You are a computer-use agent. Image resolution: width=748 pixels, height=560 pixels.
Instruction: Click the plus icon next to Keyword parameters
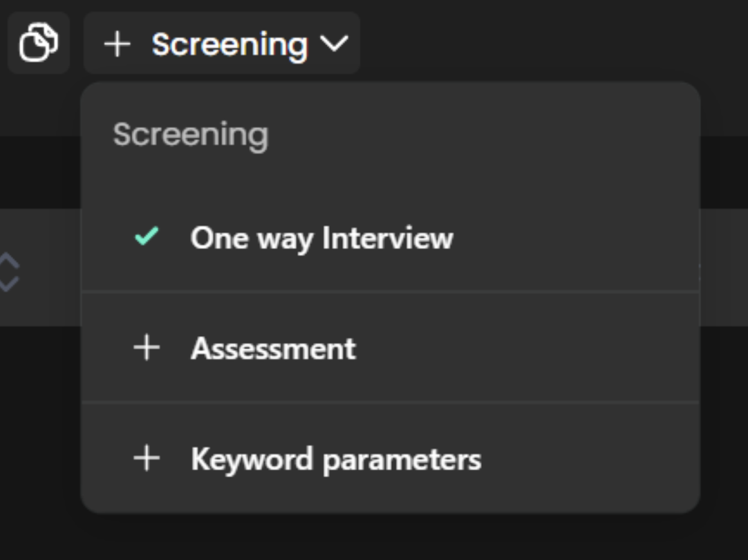[147, 458]
